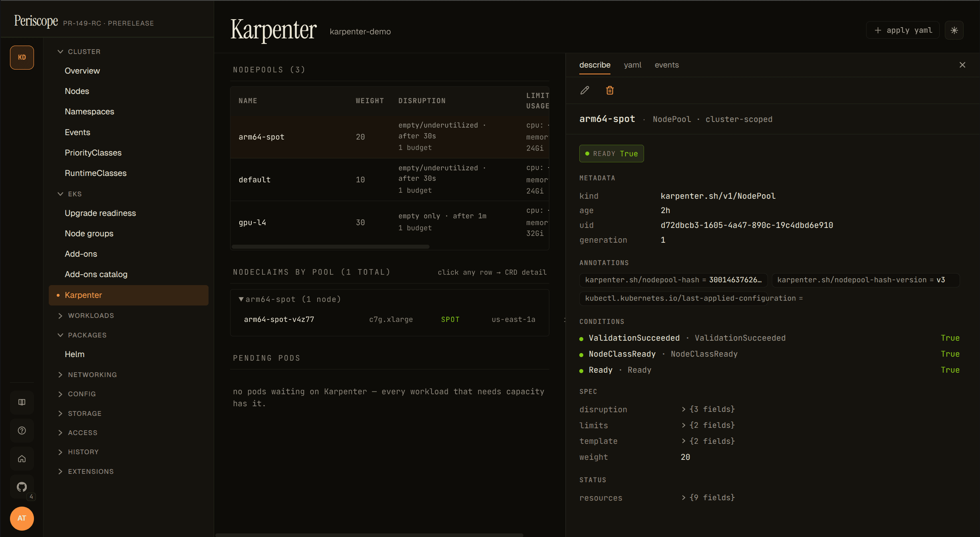Open the docs book icon in sidebar
The height and width of the screenshot is (537, 980).
point(22,402)
